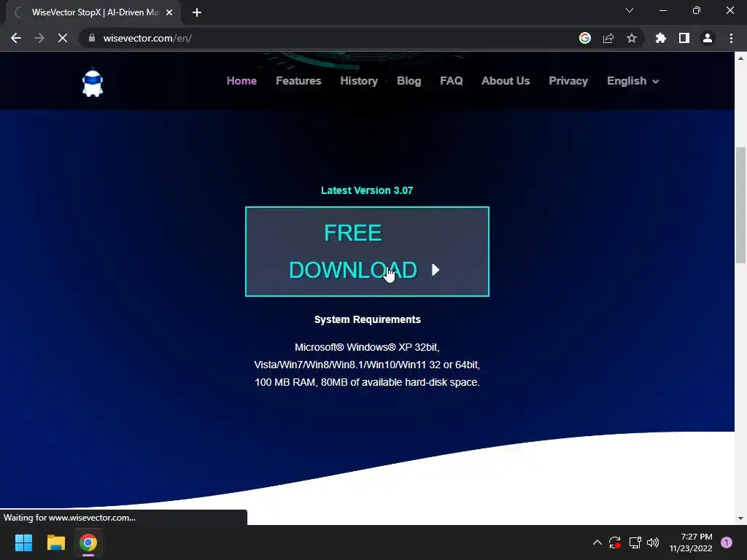Open the Chrome three-dot menu

tap(731, 38)
